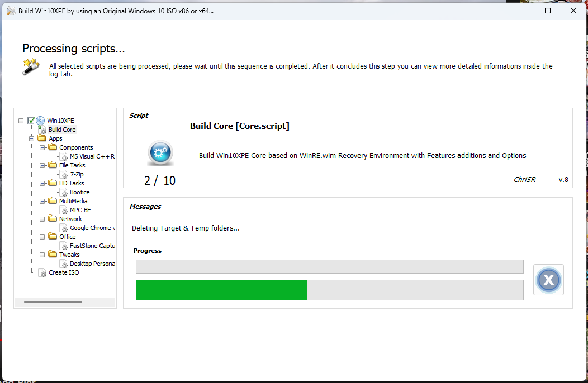Select the Network tree label
Viewport: 588px width, 383px height.
pos(70,219)
